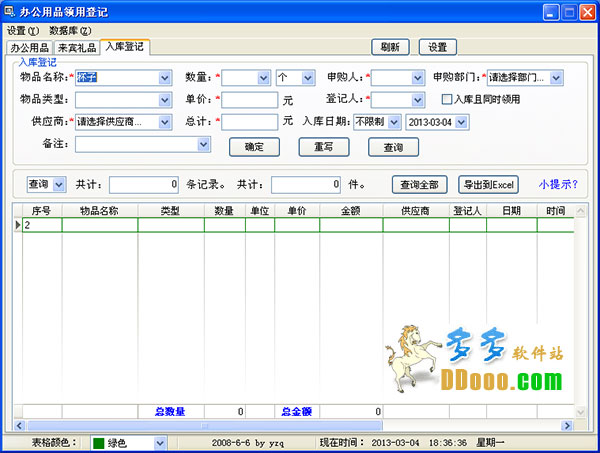The height and width of the screenshot is (453, 600).
Task: Select the 入库登记 tab
Action: coord(125,47)
